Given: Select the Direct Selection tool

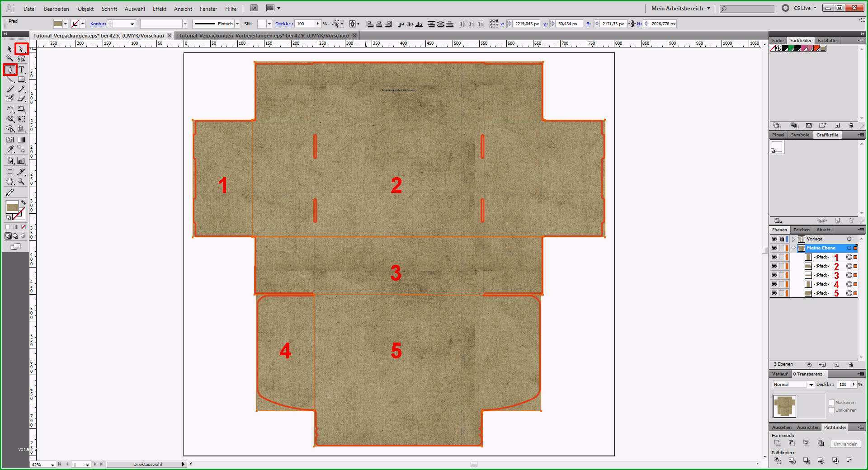Looking at the screenshot, I should [x=21, y=49].
